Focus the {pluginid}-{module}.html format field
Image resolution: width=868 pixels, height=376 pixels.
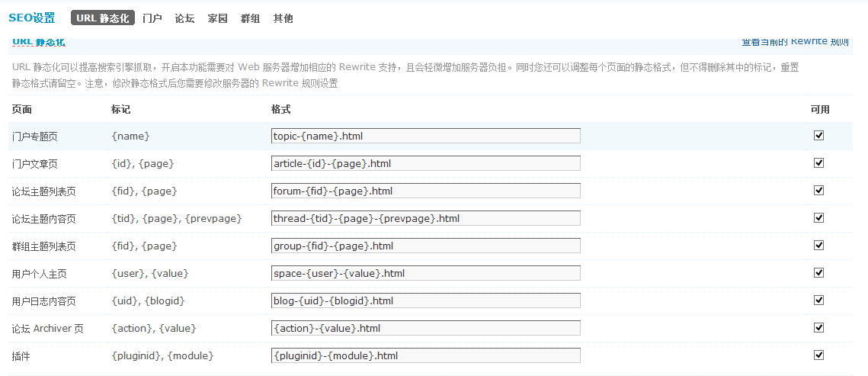(x=425, y=355)
